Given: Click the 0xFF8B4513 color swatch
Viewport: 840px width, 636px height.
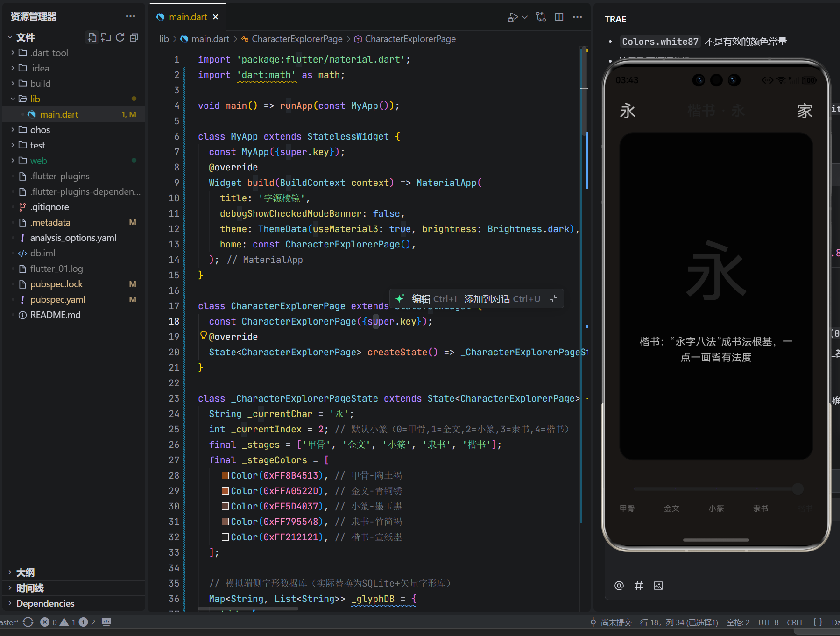Looking at the screenshot, I should click(x=225, y=475).
